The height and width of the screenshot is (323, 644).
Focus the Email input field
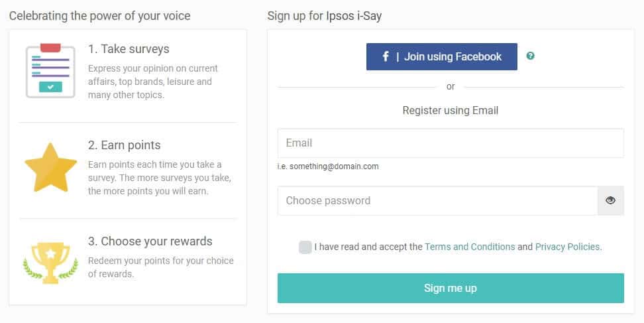point(451,143)
